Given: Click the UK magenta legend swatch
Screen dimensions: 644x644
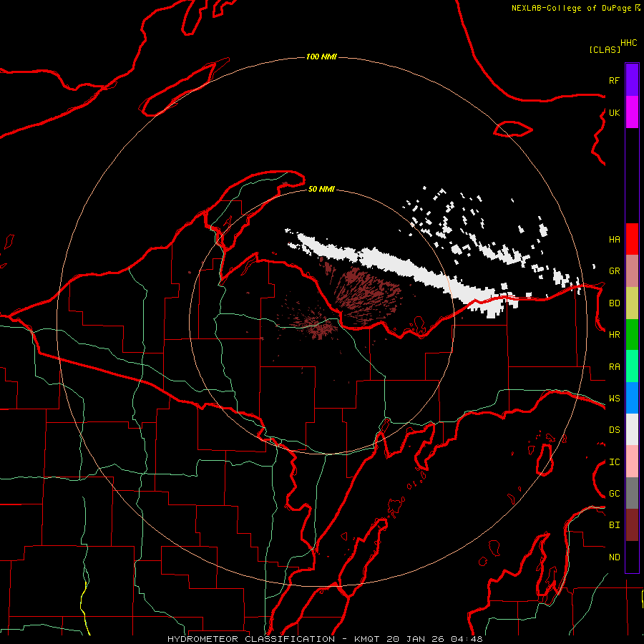Looking at the screenshot, I should click(632, 112).
